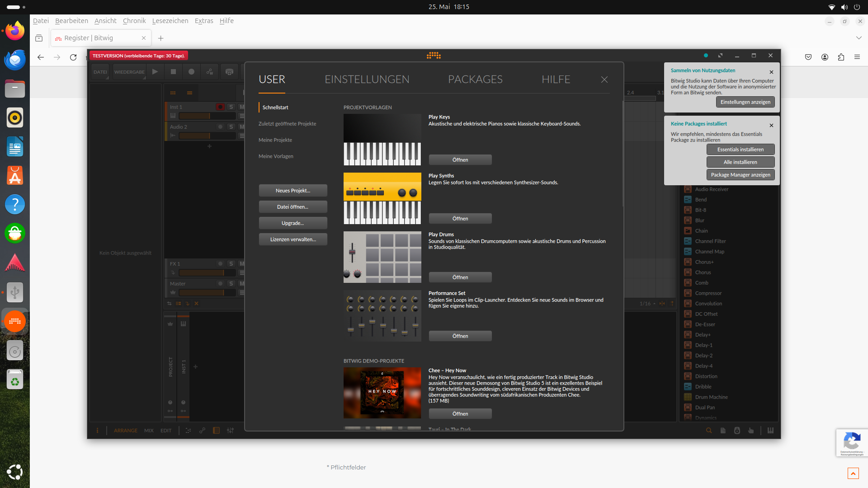This screenshot has height=488, width=868.
Task: Start playback with the play transport button
Action: [155, 72]
